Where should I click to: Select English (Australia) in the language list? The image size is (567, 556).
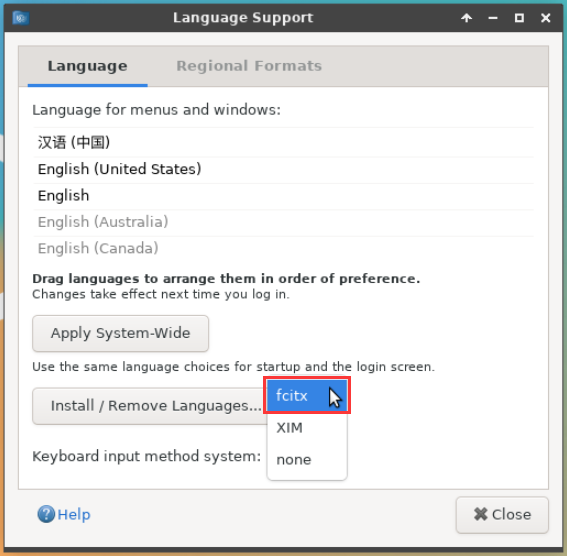point(284,222)
